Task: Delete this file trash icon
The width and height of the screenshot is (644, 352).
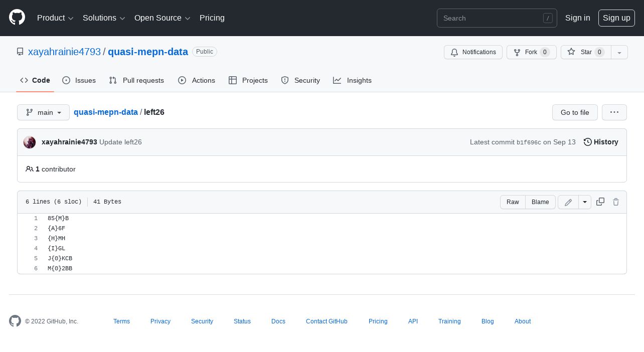Action: tap(616, 202)
